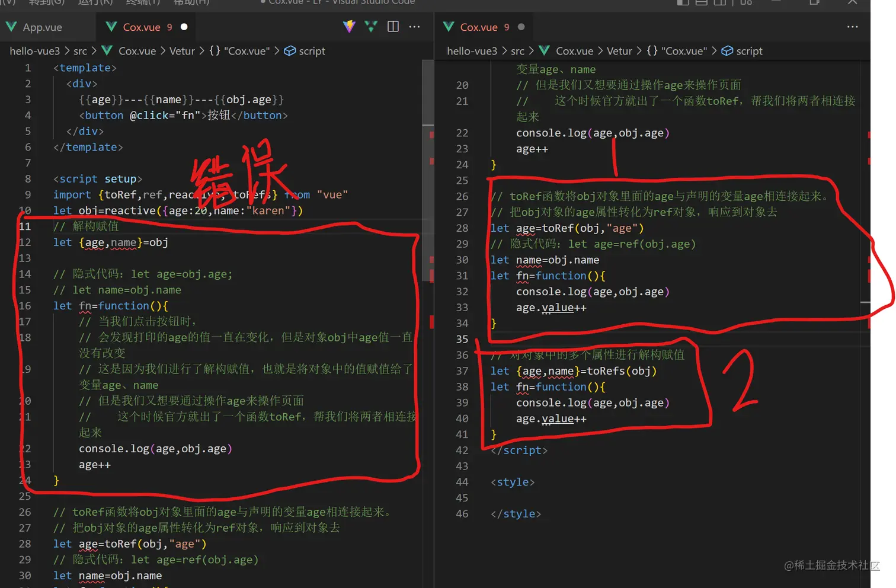Click line number 43 in right editor gutter
Image resolution: width=896 pixels, height=588 pixels.
(462, 466)
